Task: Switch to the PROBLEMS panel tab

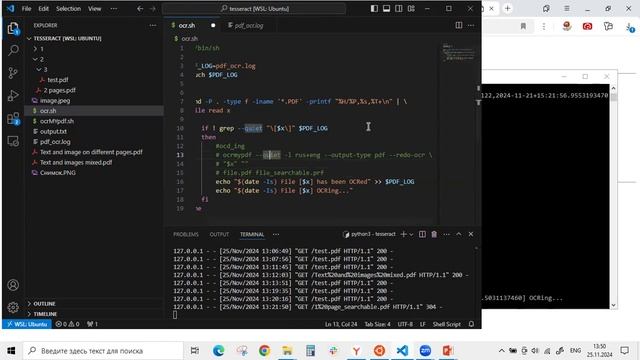Action: 186,234
